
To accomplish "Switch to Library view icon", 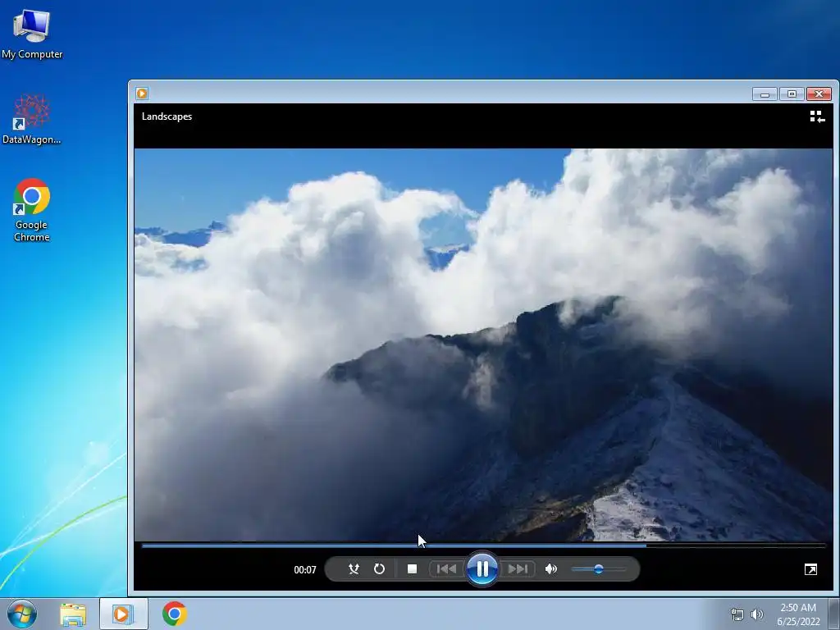I will click(817, 116).
